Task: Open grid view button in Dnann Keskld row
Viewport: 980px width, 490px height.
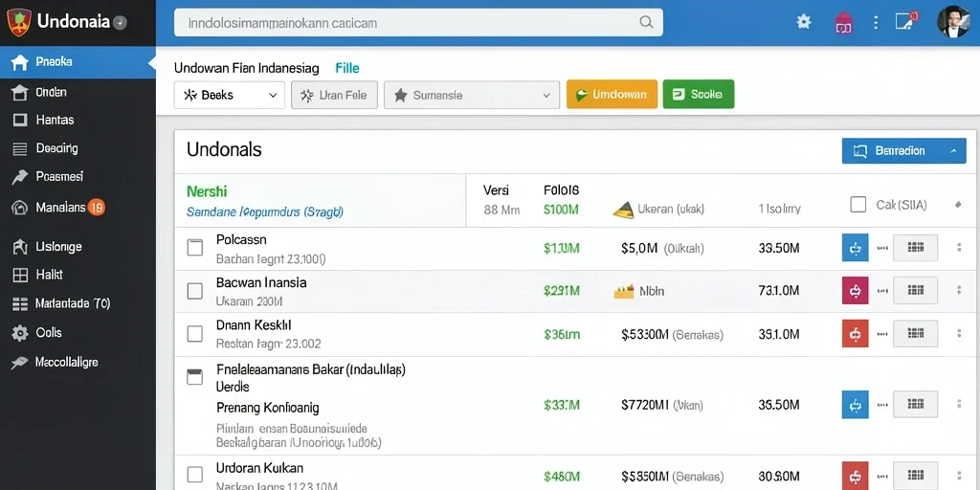Action: tap(915, 334)
